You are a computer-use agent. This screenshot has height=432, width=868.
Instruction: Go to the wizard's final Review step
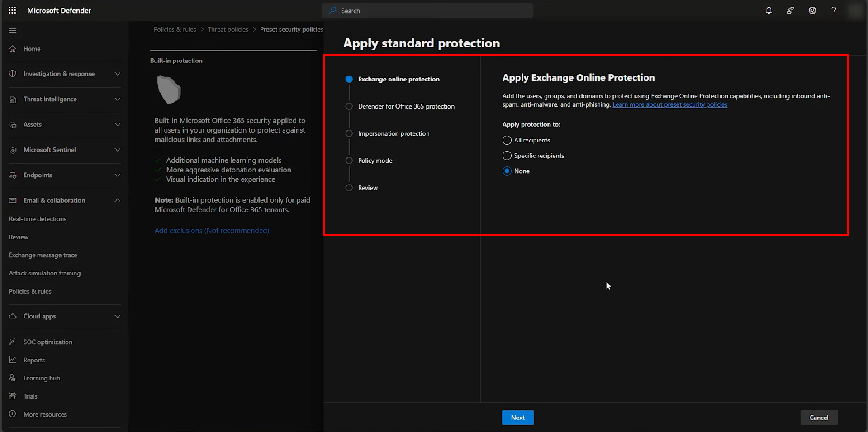coord(368,188)
